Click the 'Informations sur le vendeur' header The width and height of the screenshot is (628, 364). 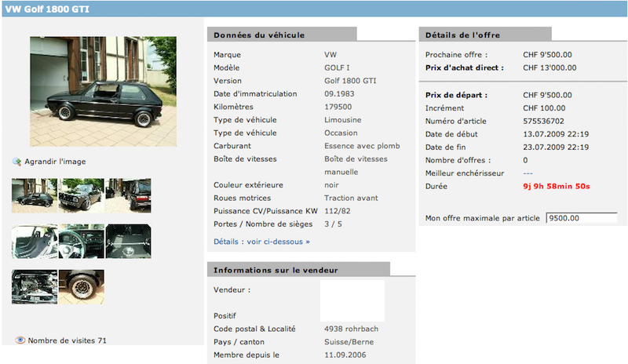(298, 270)
